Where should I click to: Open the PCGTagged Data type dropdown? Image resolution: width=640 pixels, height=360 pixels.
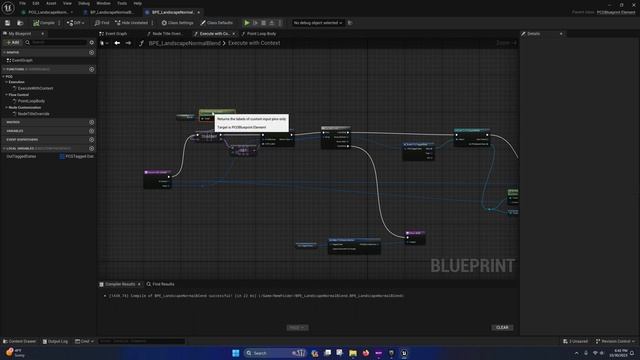click(x=77, y=156)
